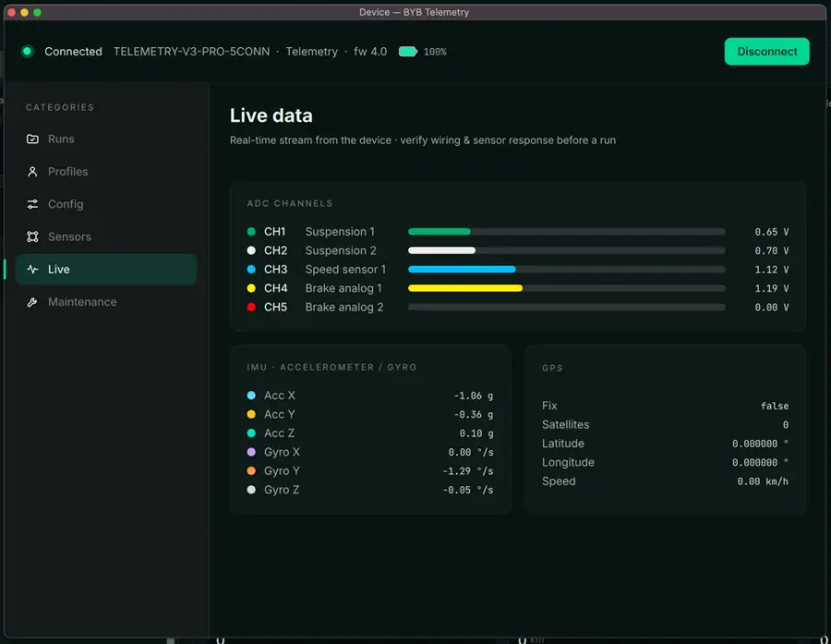Click the Speed sensor 1 voltage bar
The width and height of the screenshot is (831, 644).
click(x=567, y=269)
